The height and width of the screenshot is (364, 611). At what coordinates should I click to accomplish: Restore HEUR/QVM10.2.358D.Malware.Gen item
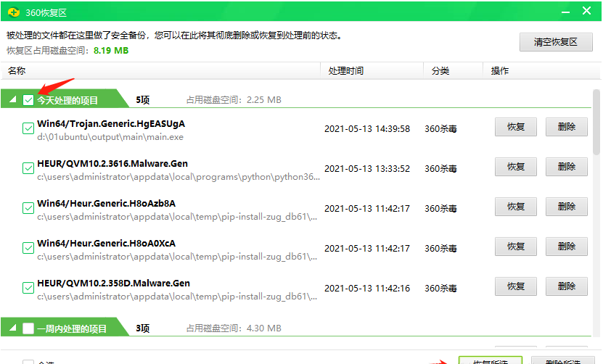coord(516,286)
